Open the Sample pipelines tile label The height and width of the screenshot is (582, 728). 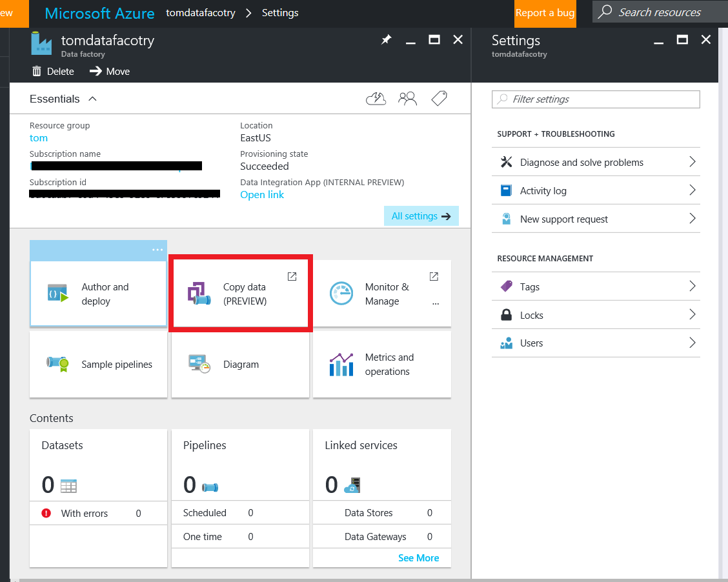click(x=117, y=365)
